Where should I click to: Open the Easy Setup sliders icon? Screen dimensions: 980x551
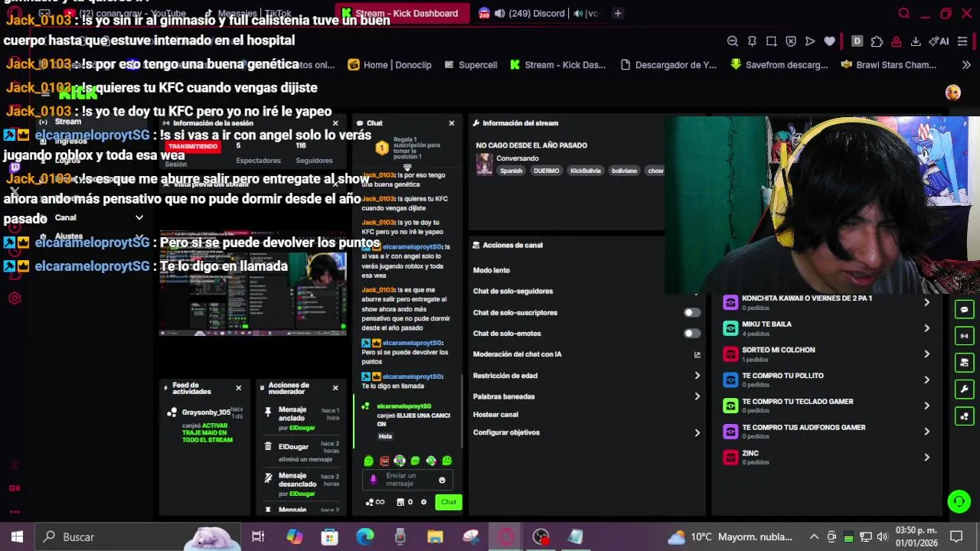click(963, 41)
